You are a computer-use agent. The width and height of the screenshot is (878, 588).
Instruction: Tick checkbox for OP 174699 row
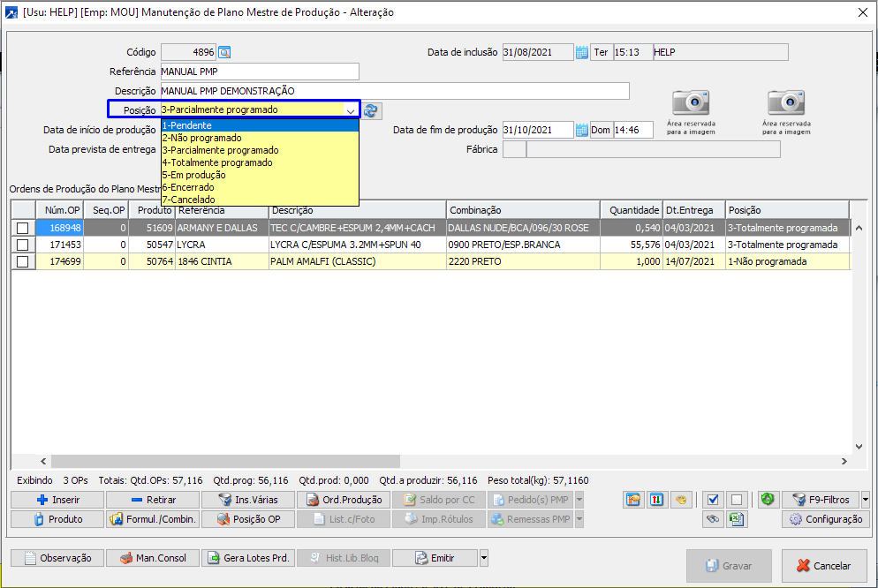[23, 262]
